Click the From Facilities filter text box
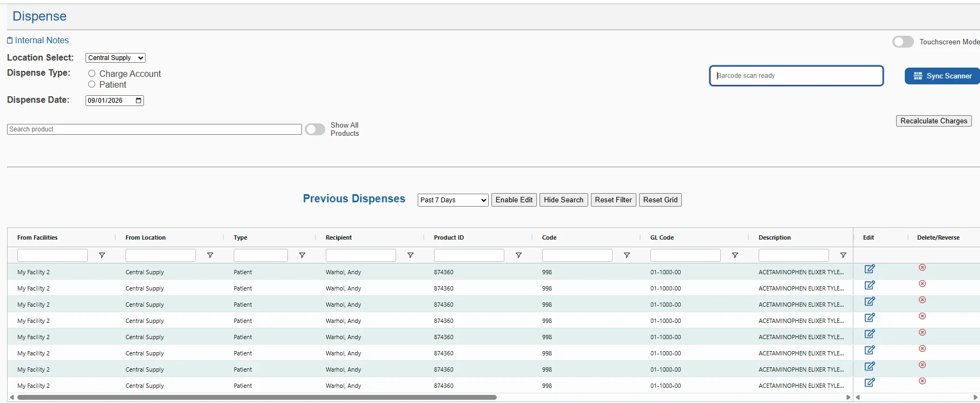Viewport: 980px width, 403px height. point(52,255)
